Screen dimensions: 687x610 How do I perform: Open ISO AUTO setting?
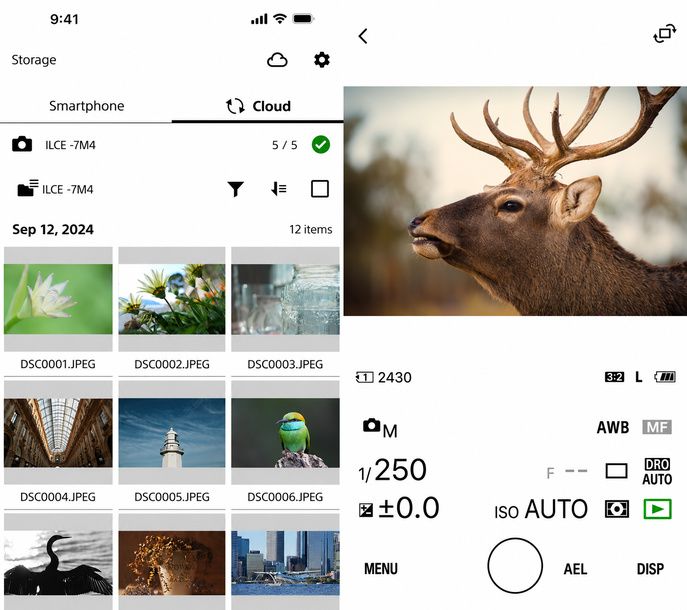541,509
